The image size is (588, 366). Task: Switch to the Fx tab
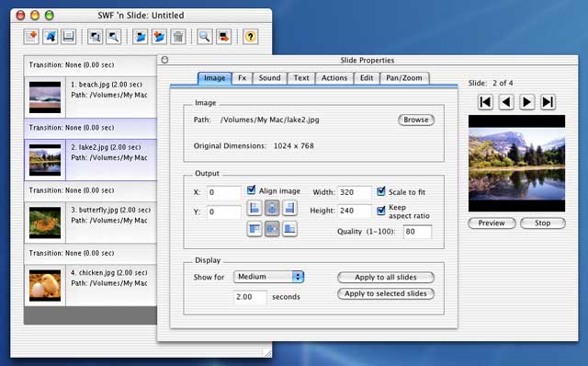243,78
